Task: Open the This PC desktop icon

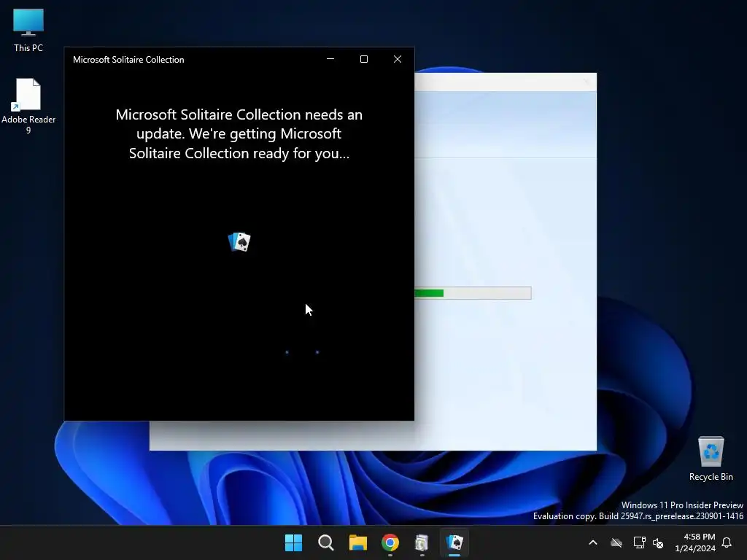Action: (x=28, y=30)
